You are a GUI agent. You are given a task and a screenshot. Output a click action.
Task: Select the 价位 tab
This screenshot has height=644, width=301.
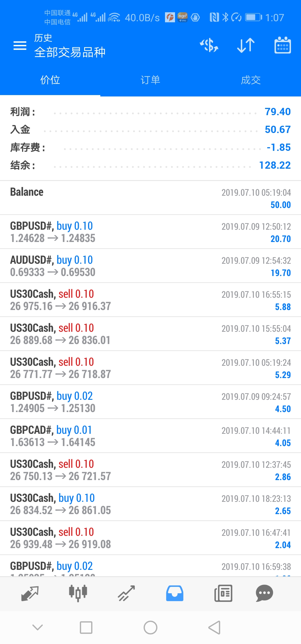[x=50, y=80]
